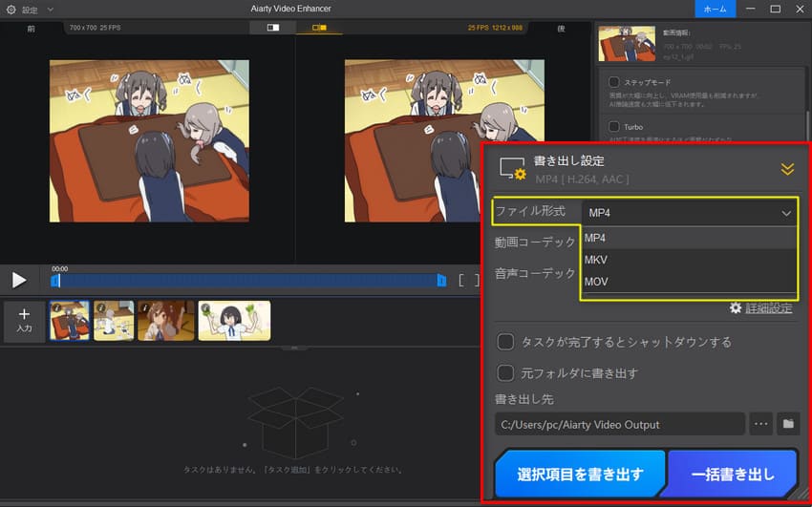
Task: Choose MP4 from the format list
Action: [x=689, y=238]
